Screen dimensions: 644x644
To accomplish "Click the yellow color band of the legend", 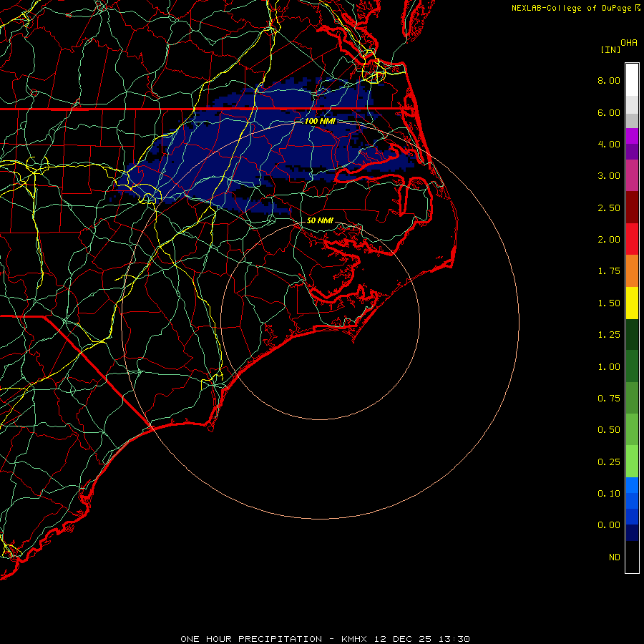I will pyautogui.click(x=632, y=303).
